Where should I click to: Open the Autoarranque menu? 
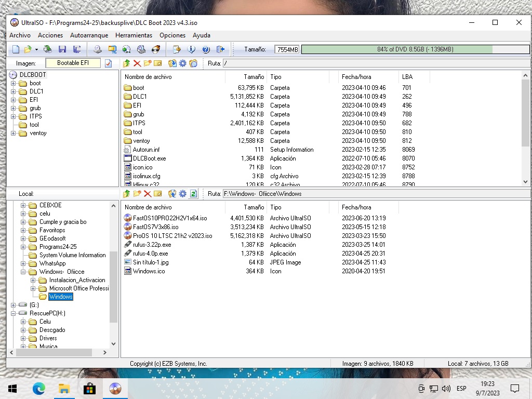click(x=89, y=35)
